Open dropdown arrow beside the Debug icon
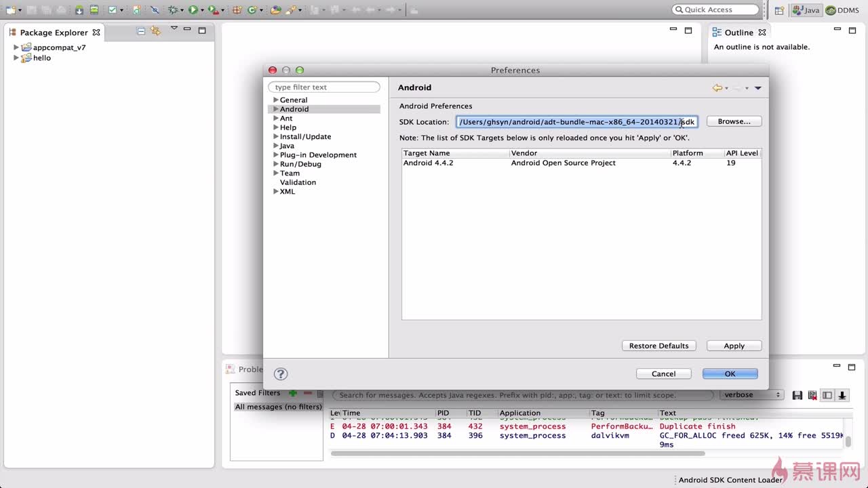868x488 pixels. (182, 11)
